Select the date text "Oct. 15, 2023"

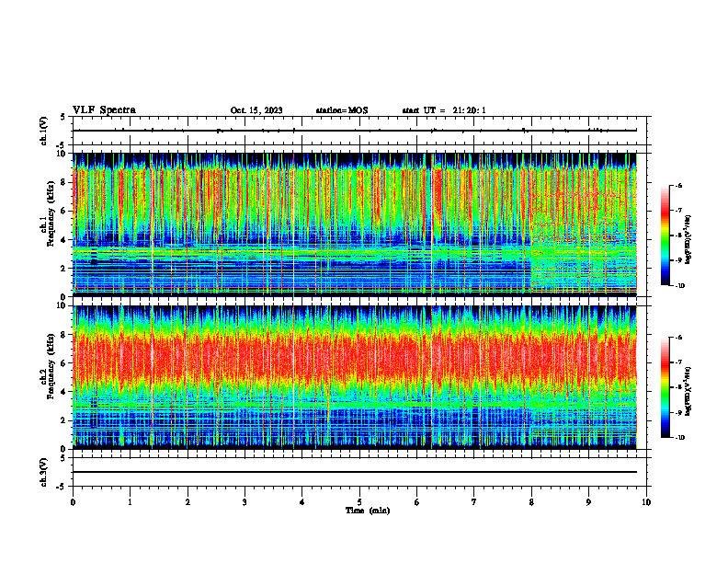(256, 110)
